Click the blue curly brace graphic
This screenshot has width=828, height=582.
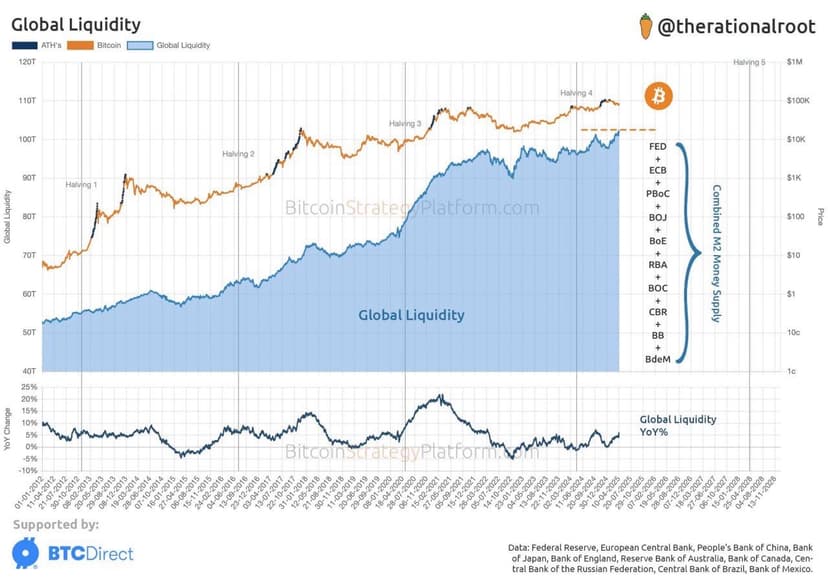pyautogui.click(x=689, y=253)
